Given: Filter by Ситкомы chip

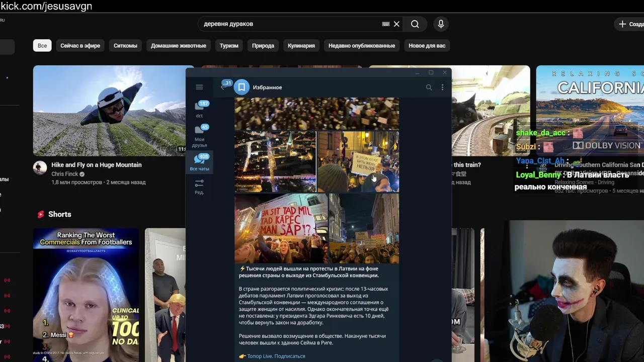Looking at the screenshot, I should (x=125, y=46).
